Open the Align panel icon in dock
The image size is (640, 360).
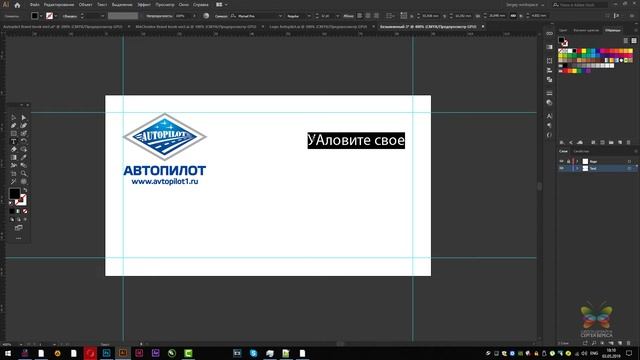[549, 70]
